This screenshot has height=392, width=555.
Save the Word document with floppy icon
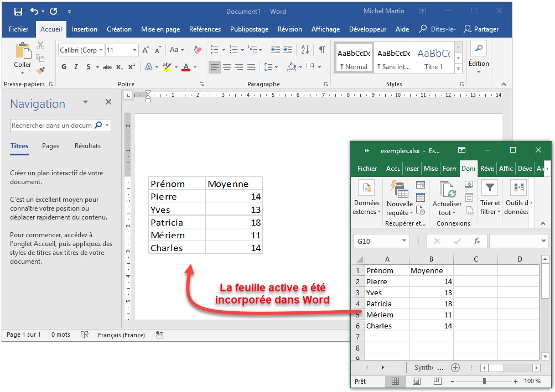click(18, 11)
